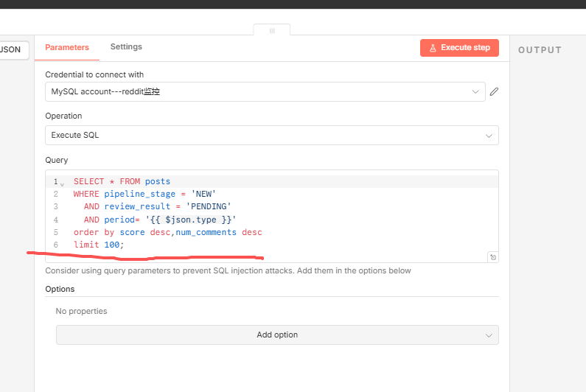Grab the drag handle above the panel
Viewport: 586px width, 392px height.
(x=271, y=31)
